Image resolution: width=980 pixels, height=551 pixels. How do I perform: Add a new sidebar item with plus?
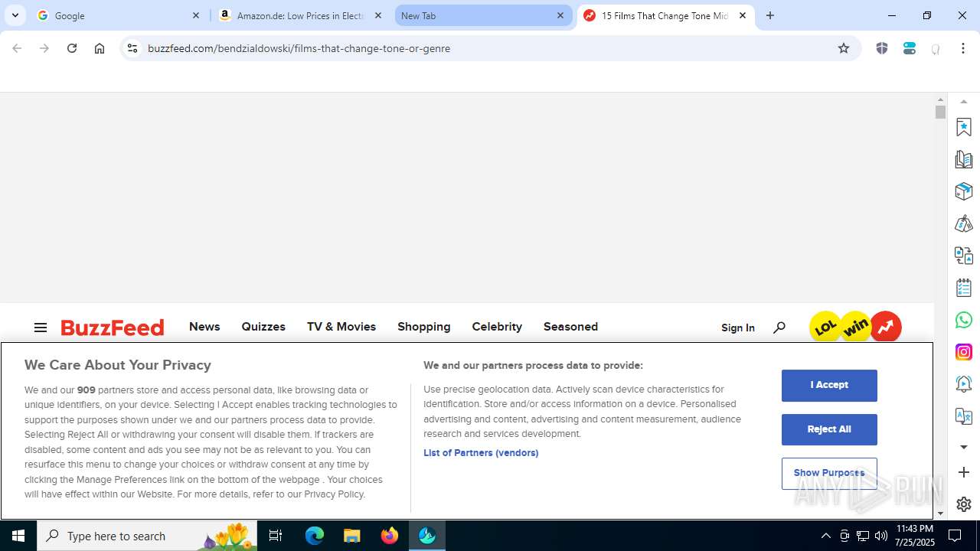coord(964,472)
